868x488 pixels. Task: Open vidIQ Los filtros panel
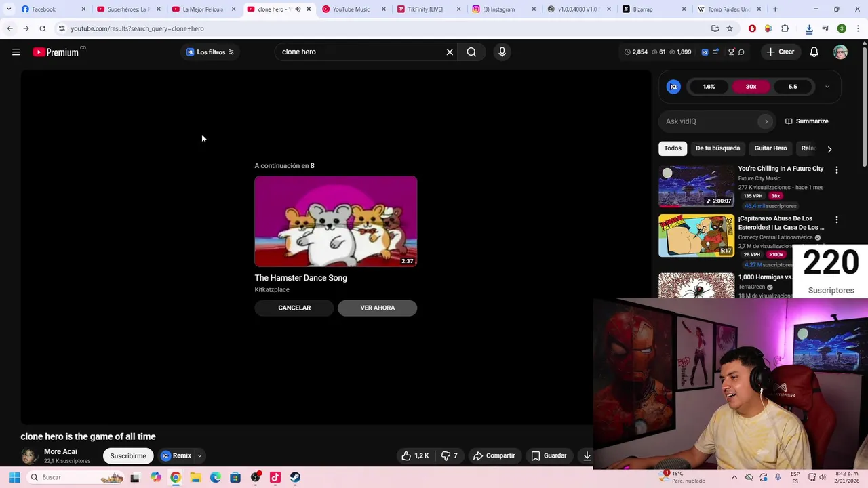pyautogui.click(x=210, y=52)
